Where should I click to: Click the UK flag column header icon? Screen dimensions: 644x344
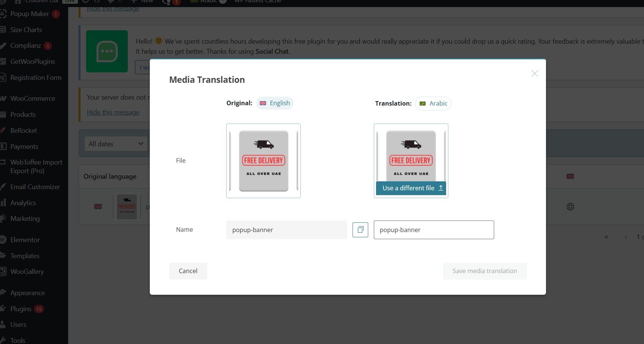[570, 176]
